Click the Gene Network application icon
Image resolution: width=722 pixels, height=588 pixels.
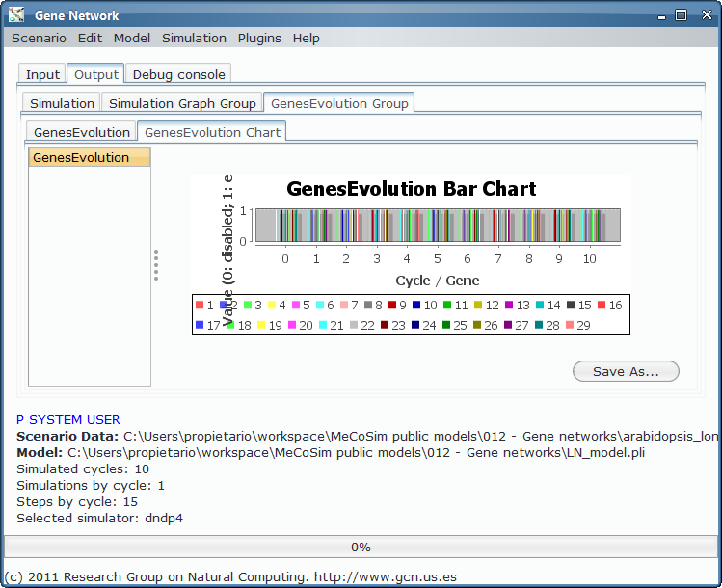click(x=16, y=15)
